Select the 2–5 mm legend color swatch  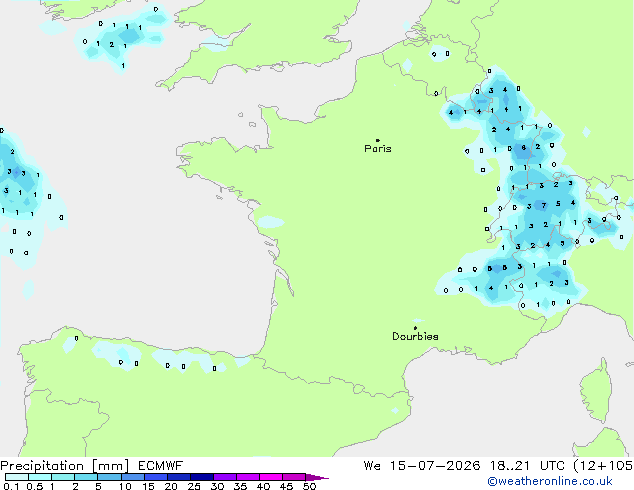(86, 477)
